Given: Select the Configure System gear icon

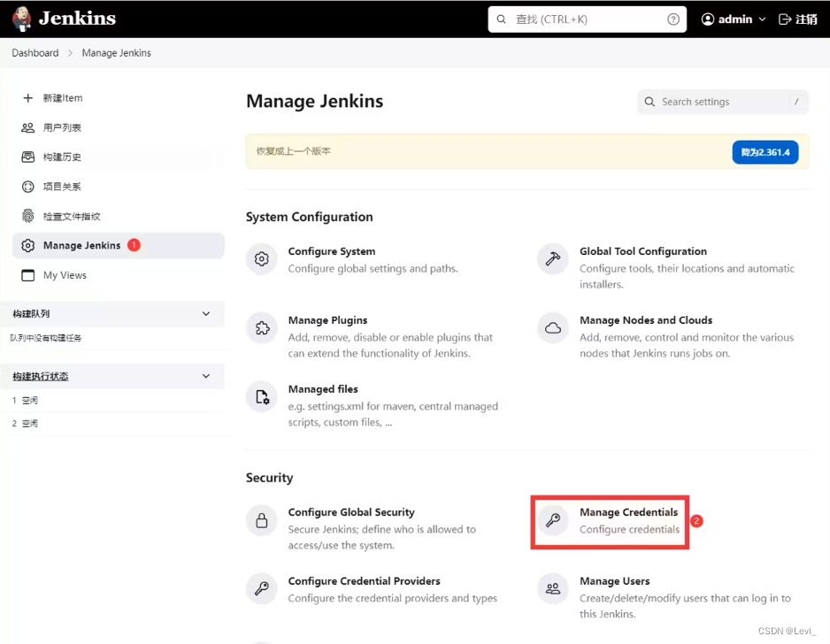Looking at the screenshot, I should point(262,259).
